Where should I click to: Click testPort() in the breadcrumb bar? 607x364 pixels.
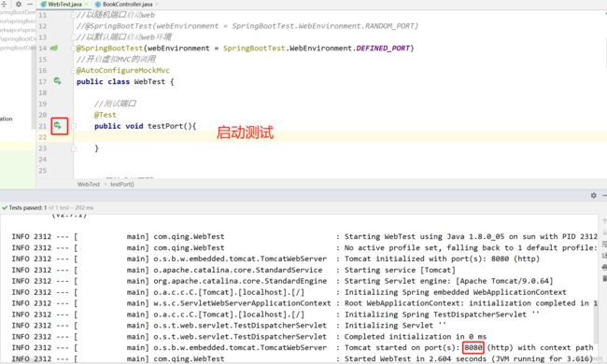click(122, 184)
